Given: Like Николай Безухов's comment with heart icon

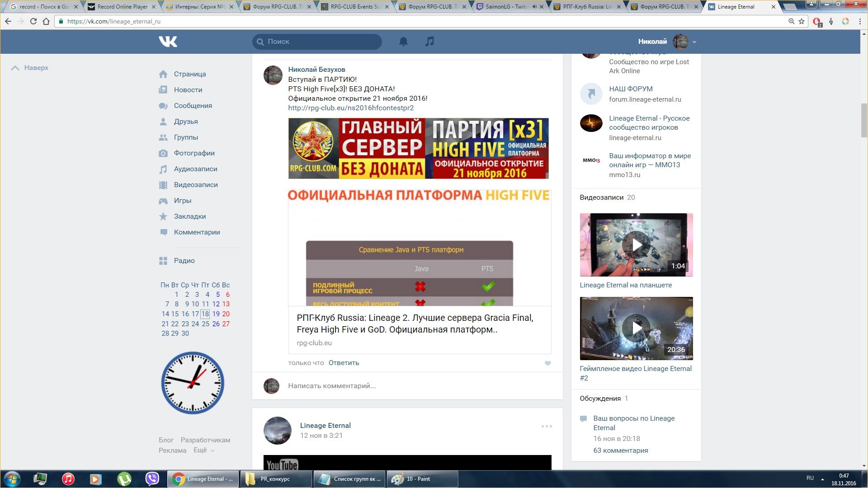Looking at the screenshot, I should click(547, 363).
